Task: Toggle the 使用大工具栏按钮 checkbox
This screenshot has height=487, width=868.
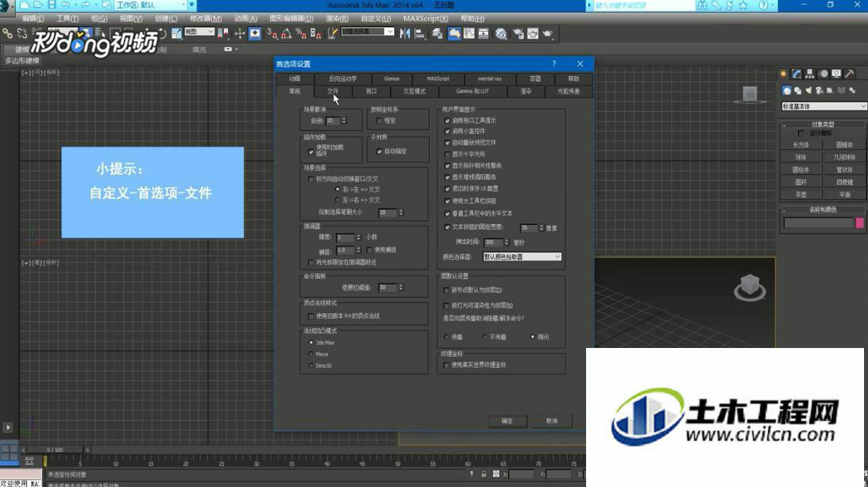Action: [x=447, y=201]
